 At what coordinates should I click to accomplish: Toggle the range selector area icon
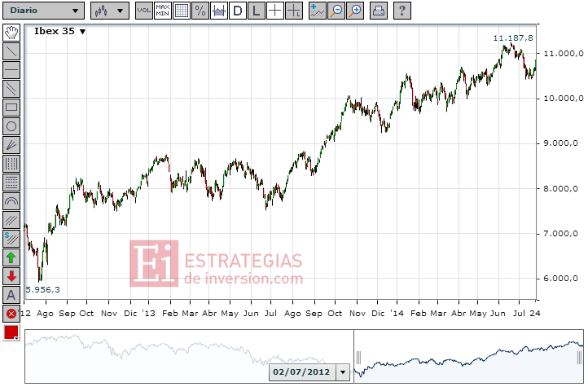pyautogui.click(x=219, y=11)
